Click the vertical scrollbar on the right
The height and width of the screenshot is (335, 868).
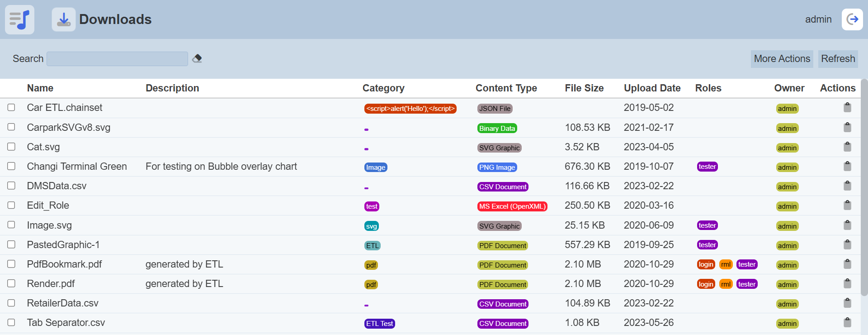864,188
